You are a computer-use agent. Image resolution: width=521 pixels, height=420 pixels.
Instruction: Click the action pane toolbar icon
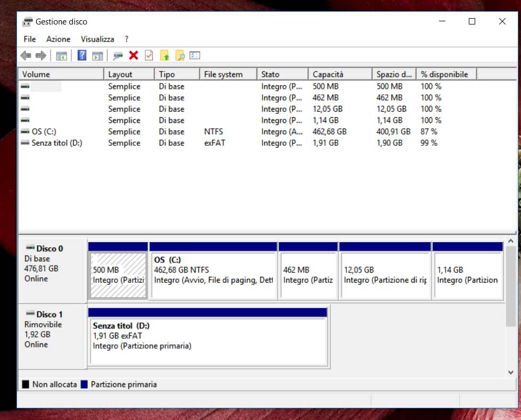coord(97,56)
